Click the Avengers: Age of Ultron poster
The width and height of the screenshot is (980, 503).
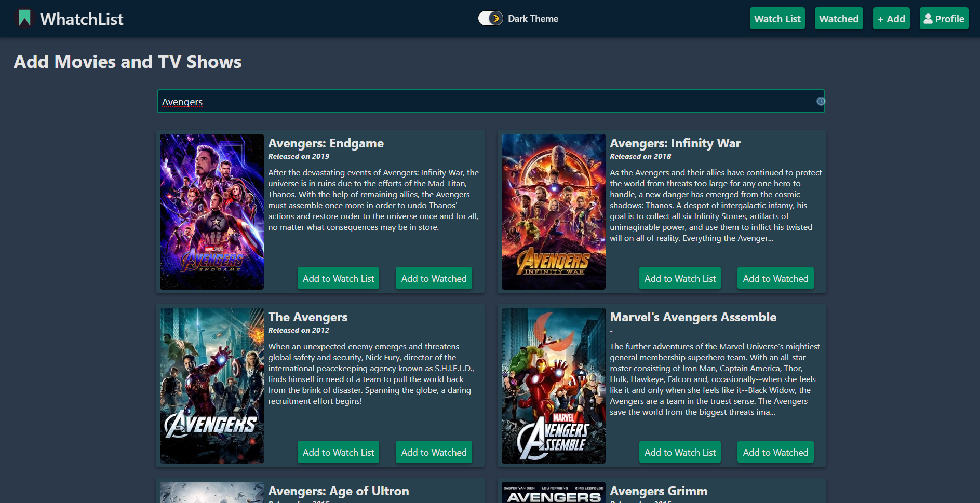(x=212, y=492)
